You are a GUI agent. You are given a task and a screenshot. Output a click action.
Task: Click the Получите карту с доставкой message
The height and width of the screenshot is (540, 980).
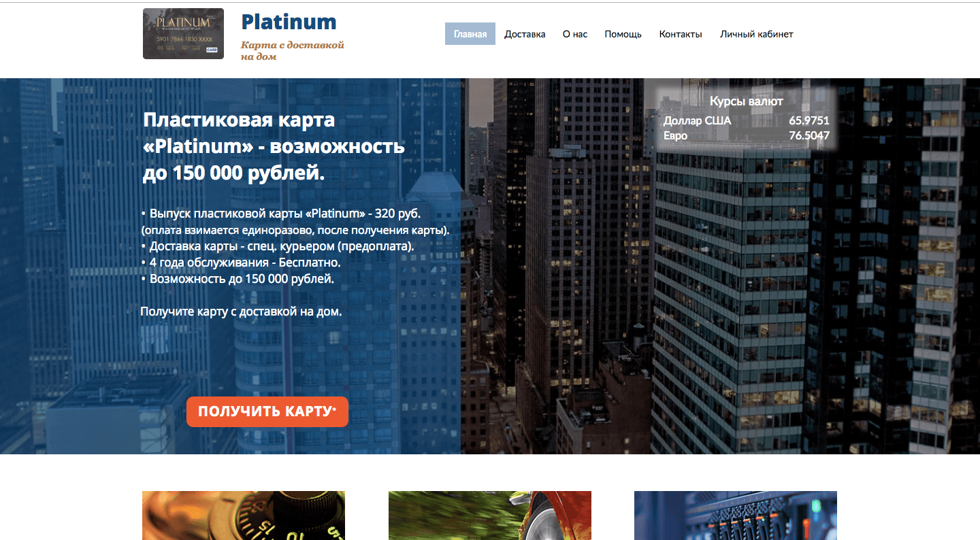(x=240, y=311)
